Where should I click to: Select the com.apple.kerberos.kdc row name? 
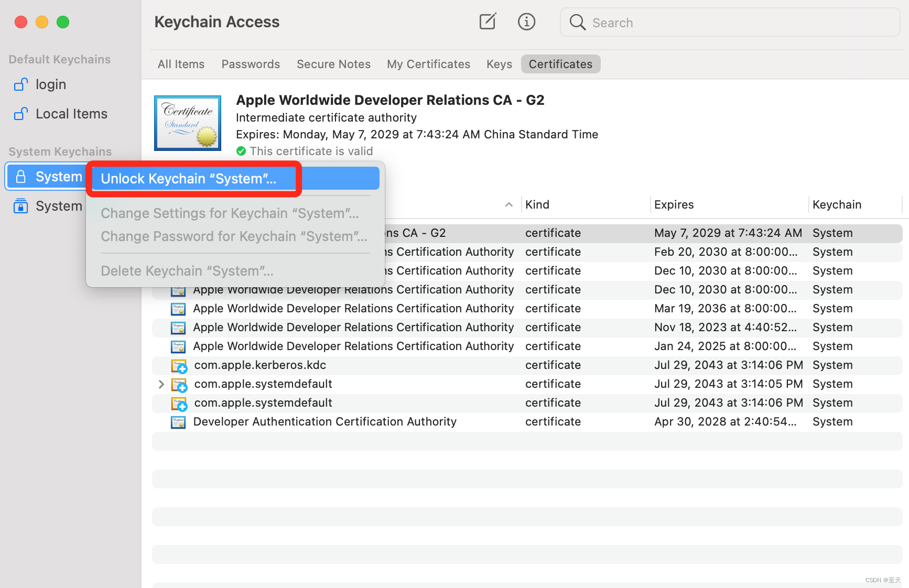pyautogui.click(x=260, y=365)
